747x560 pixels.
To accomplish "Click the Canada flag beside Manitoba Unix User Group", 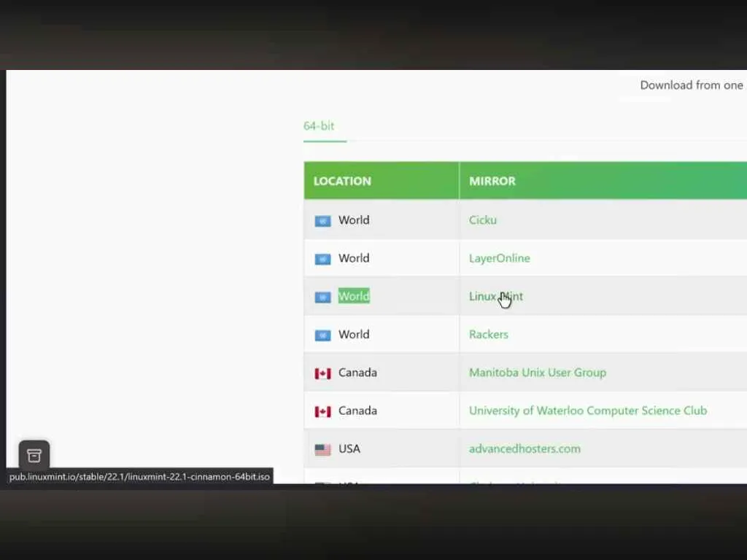I will 322,373.
